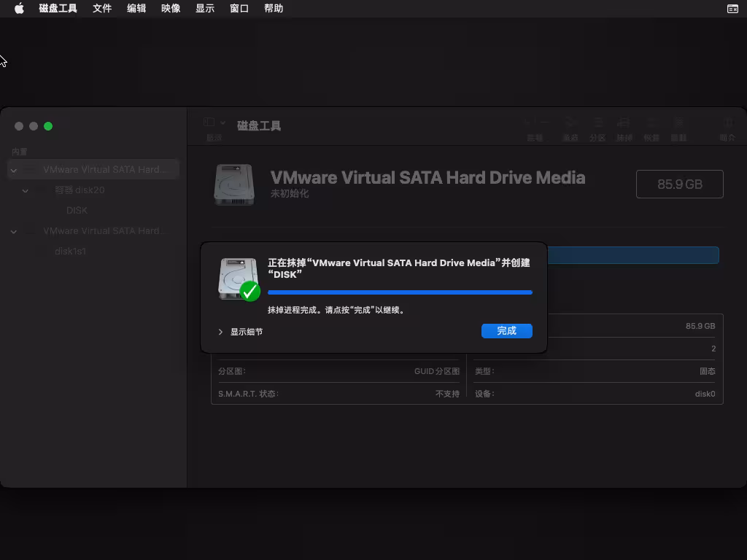Screen dimensions: 747x560
Task: Toggle the sidebar view icon in the toolbar
Action: click(x=209, y=122)
